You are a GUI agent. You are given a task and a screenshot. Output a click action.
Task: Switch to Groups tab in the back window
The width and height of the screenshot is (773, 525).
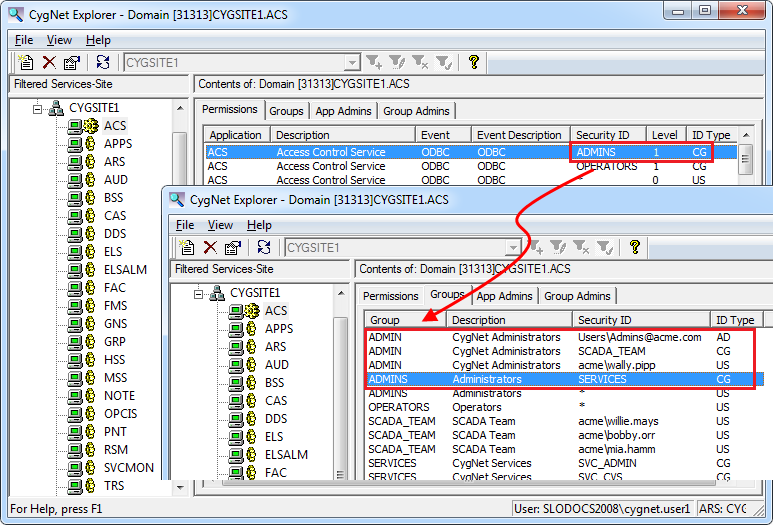point(286,111)
